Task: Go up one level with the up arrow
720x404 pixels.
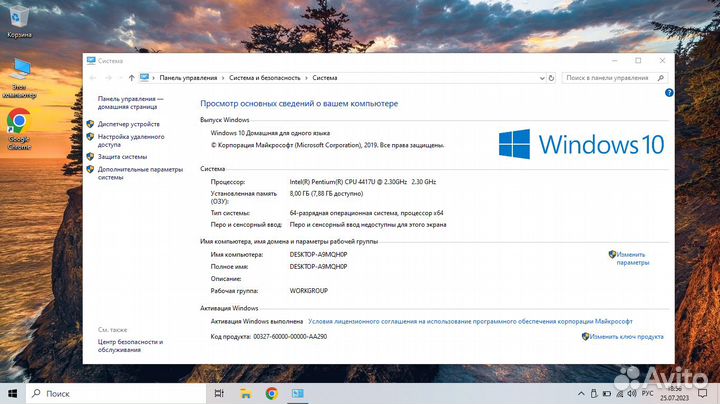Action: click(132, 78)
